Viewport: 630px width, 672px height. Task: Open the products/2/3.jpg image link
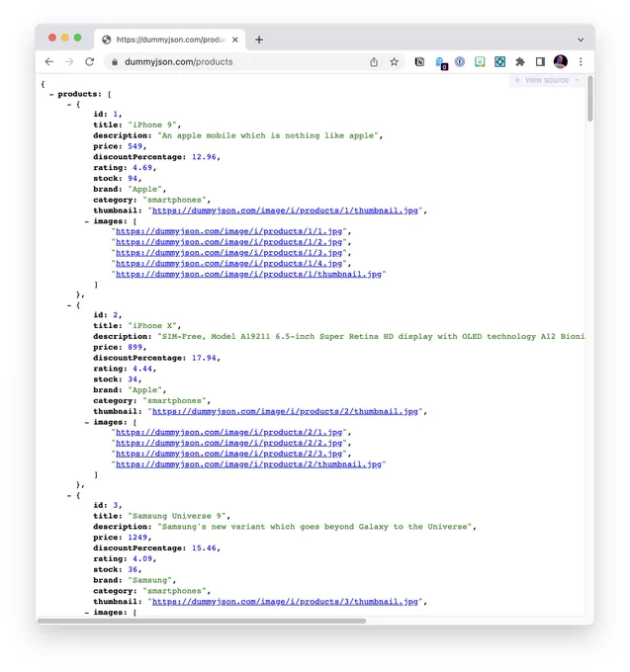[229, 454]
